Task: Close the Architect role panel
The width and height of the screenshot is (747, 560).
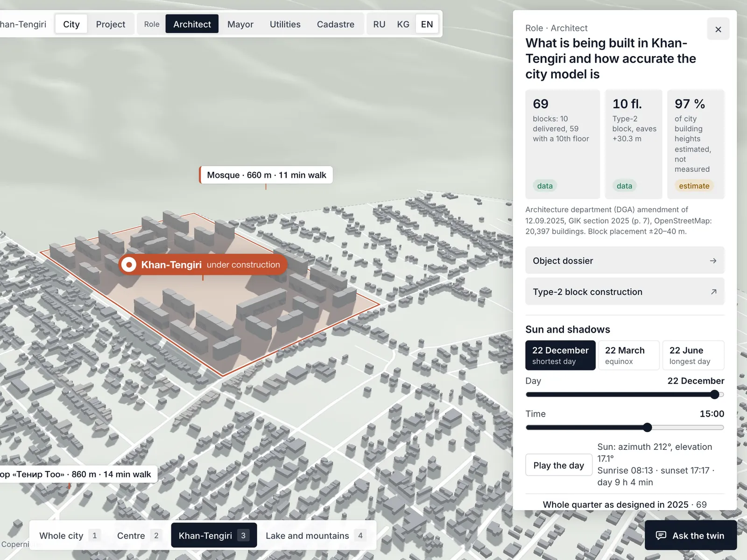Action: (718, 29)
